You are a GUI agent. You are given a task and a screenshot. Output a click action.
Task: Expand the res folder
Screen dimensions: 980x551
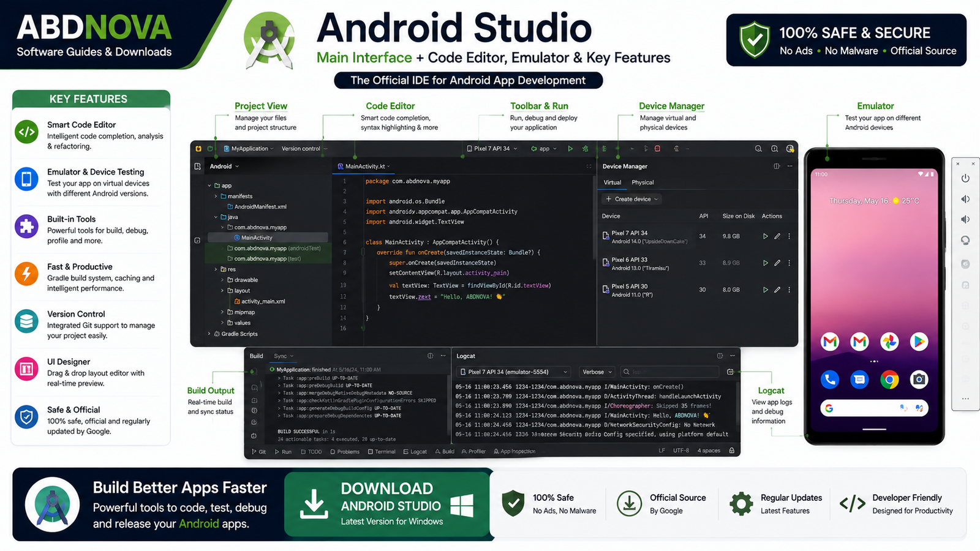(x=216, y=269)
